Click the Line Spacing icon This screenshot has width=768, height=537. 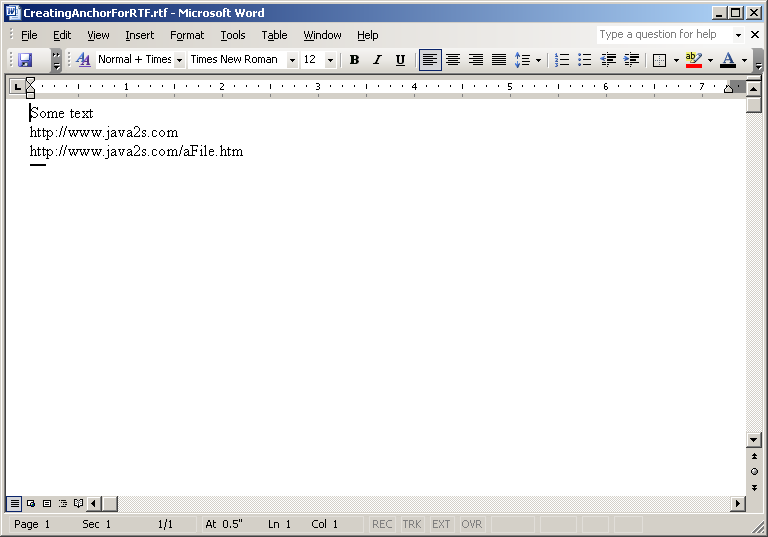point(523,60)
